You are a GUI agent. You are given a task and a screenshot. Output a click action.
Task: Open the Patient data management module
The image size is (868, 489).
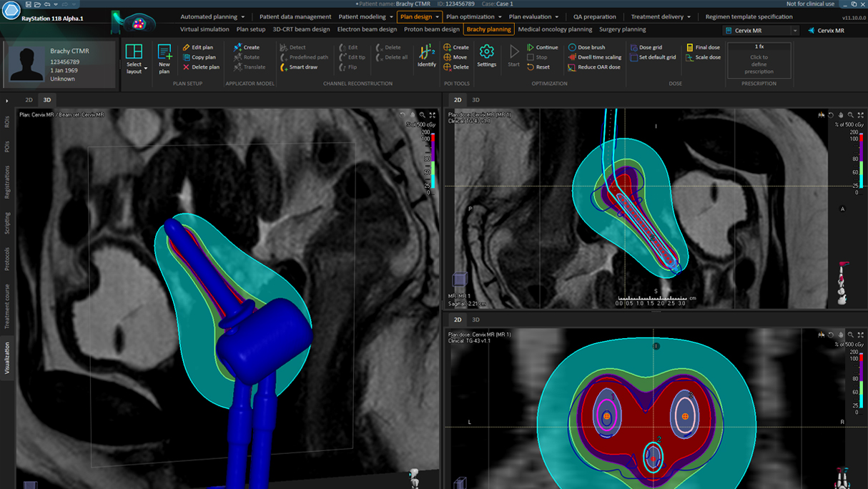pos(294,16)
